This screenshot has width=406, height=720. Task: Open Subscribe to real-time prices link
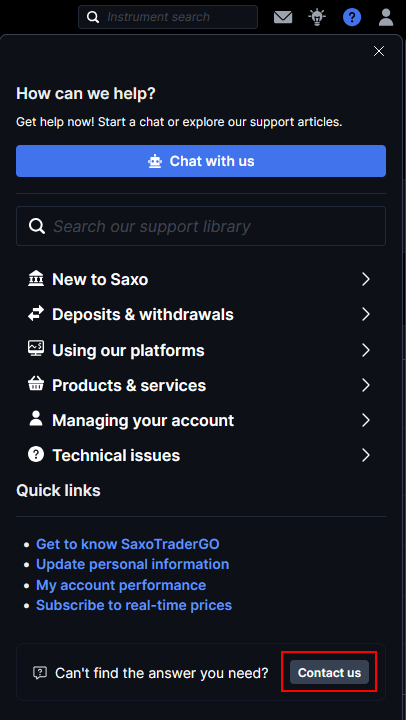point(134,605)
